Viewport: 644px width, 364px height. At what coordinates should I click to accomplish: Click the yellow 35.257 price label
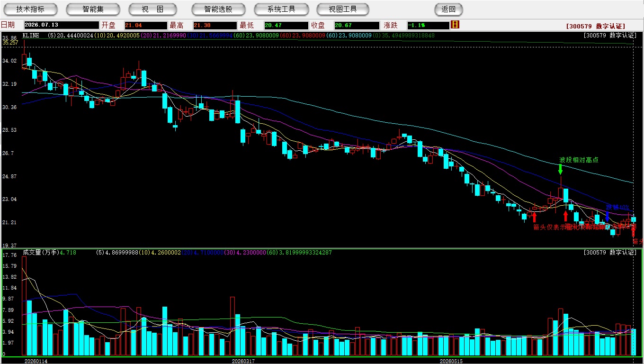click(10, 43)
